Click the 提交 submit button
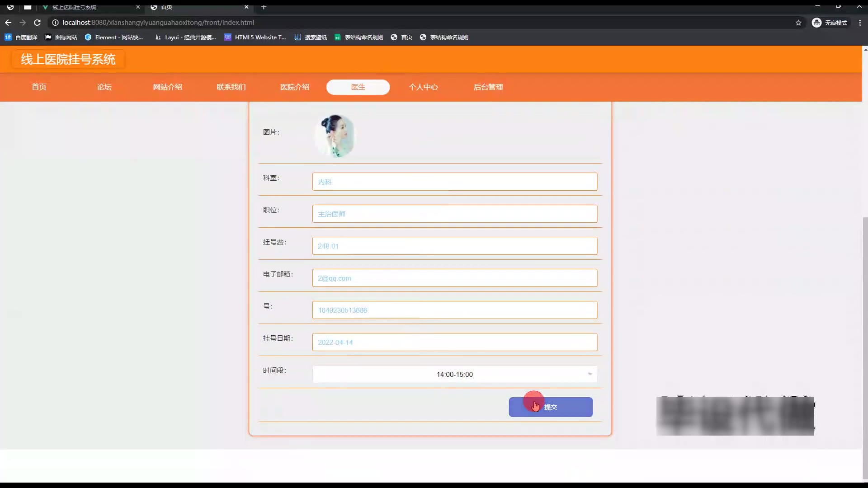Image resolution: width=868 pixels, height=488 pixels. [x=550, y=407]
